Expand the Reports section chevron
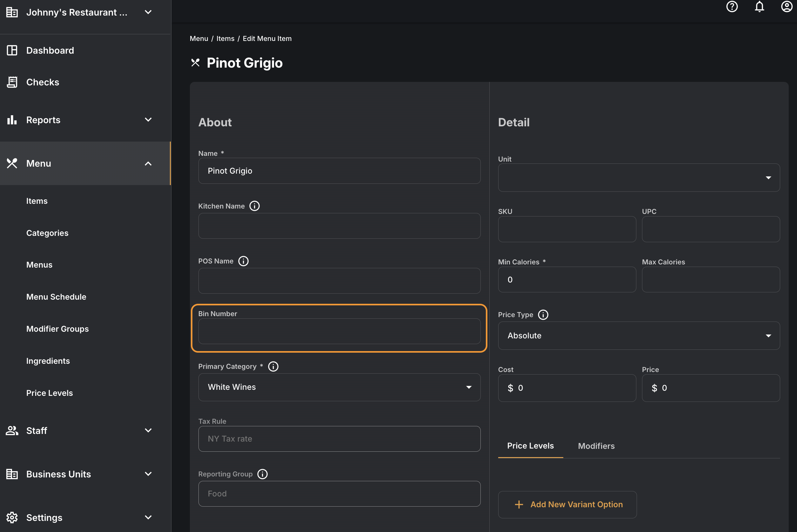This screenshot has width=797, height=532. pyautogui.click(x=148, y=120)
